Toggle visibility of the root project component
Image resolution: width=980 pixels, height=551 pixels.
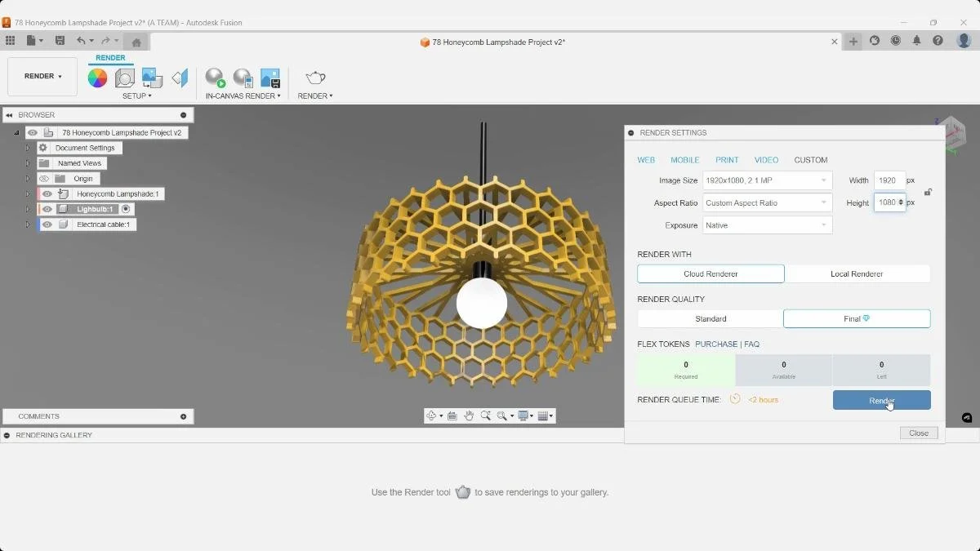click(x=33, y=132)
